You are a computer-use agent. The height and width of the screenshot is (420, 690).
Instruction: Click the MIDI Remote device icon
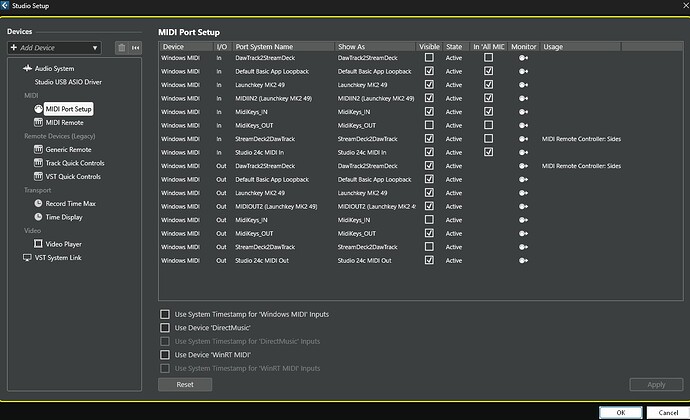pos(38,122)
